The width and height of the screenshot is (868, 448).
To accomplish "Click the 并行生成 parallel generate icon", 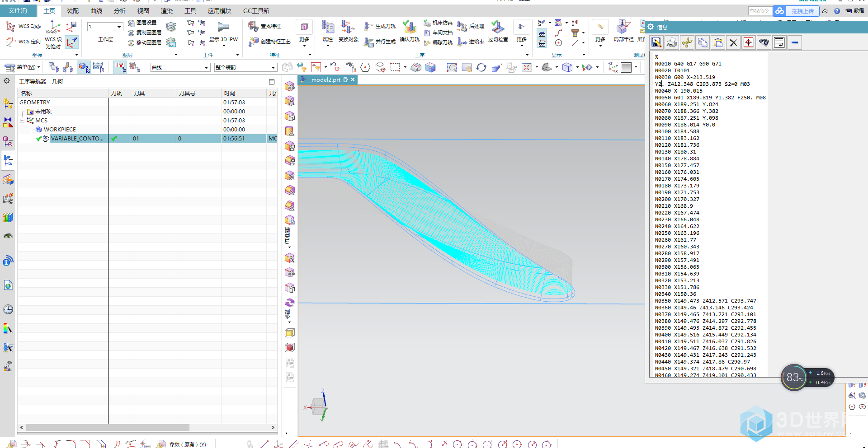I will [368, 42].
